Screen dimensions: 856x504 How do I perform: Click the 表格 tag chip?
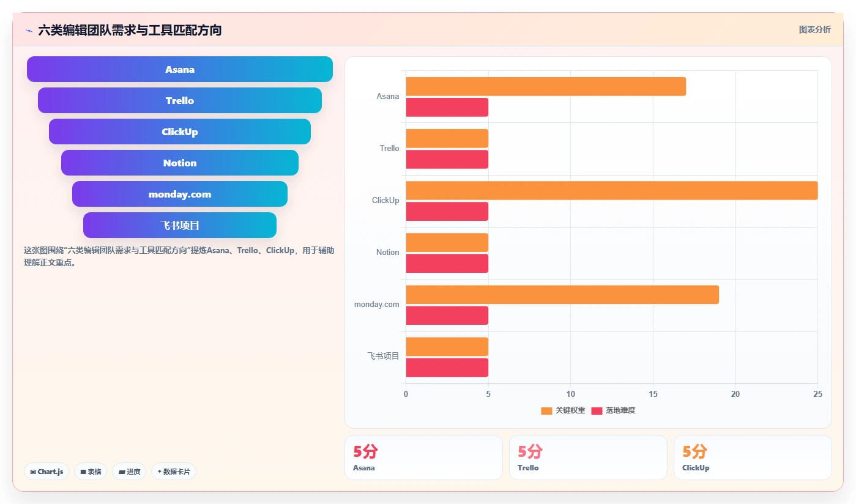pos(91,472)
